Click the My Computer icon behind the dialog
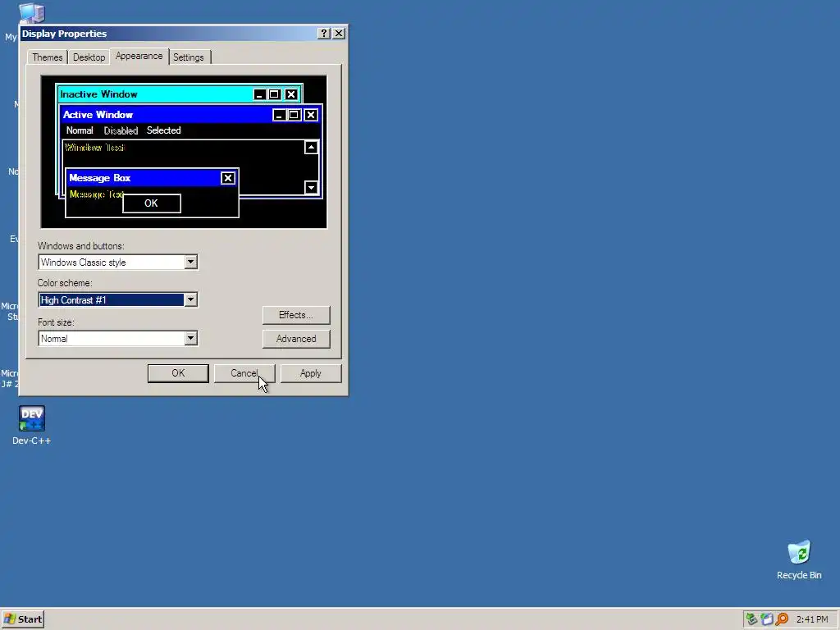 pyautogui.click(x=32, y=13)
